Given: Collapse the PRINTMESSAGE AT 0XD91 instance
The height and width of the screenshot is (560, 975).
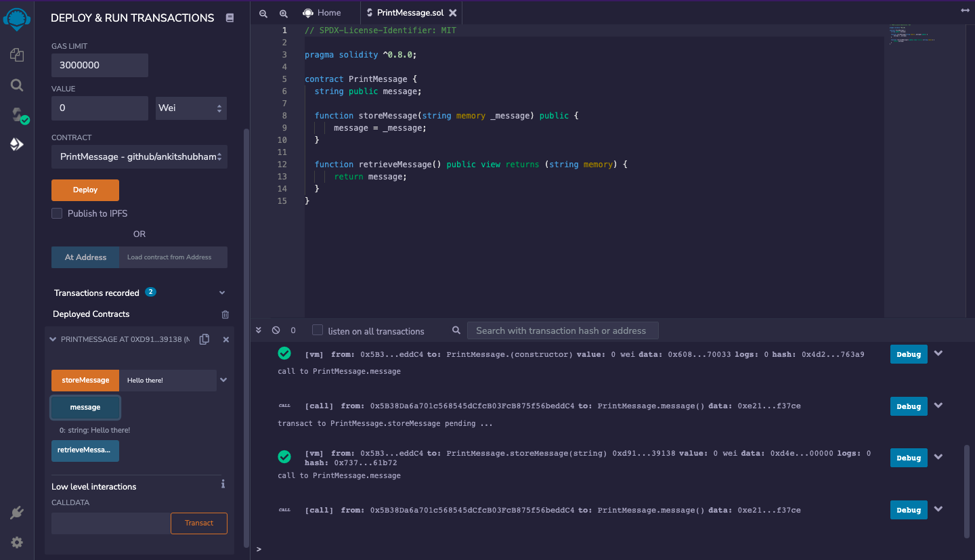Looking at the screenshot, I should pyautogui.click(x=53, y=339).
